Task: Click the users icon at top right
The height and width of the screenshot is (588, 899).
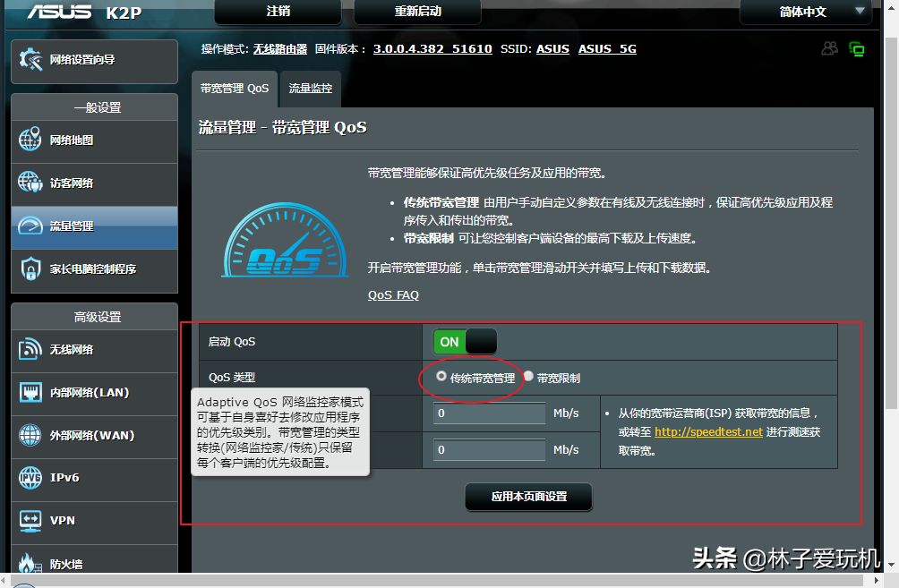Action: [830, 48]
